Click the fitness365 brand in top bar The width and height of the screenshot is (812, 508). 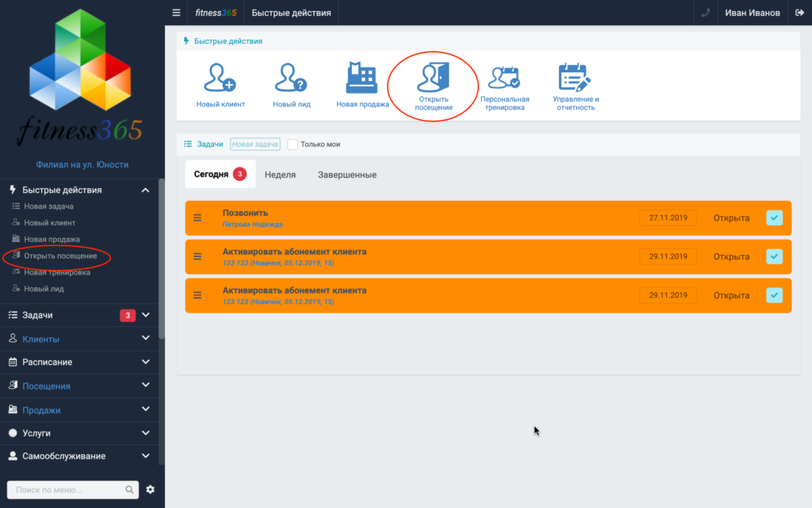(216, 13)
